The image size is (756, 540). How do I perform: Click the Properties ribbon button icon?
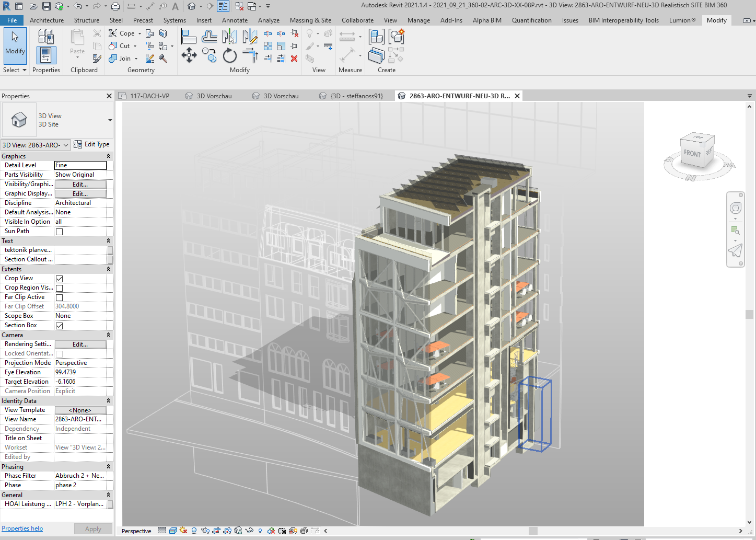[x=46, y=55]
